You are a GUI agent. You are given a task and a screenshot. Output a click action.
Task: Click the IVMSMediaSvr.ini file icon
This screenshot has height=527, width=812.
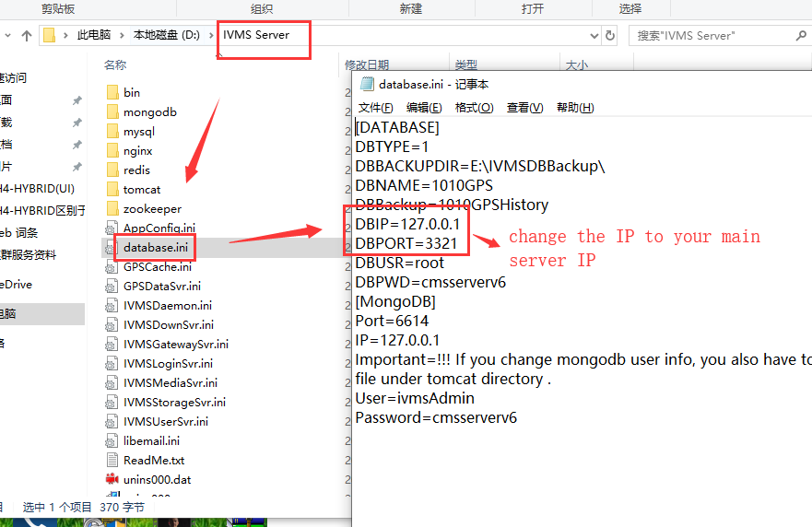[x=112, y=382]
